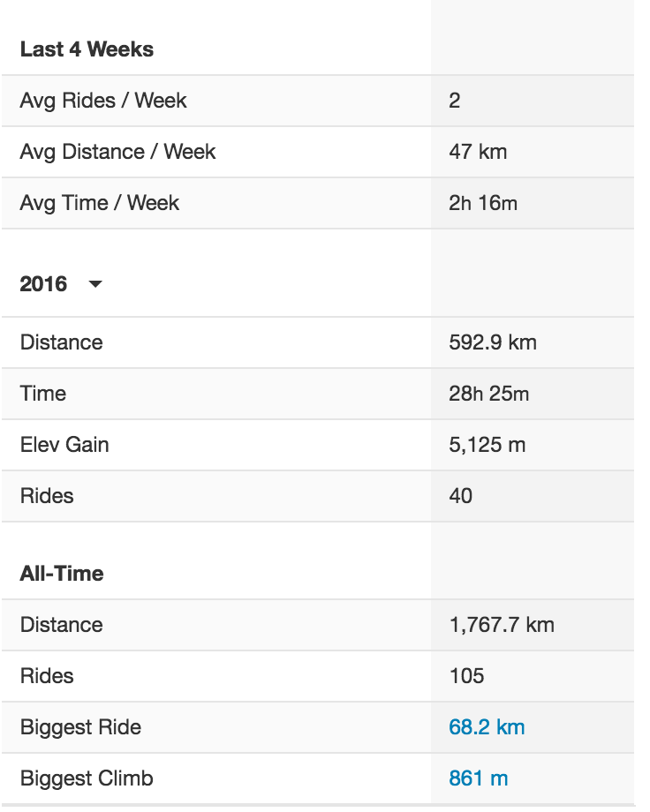Click the Avg Time / Week label
The height and width of the screenshot is (812, 650).
coord(100,203)
